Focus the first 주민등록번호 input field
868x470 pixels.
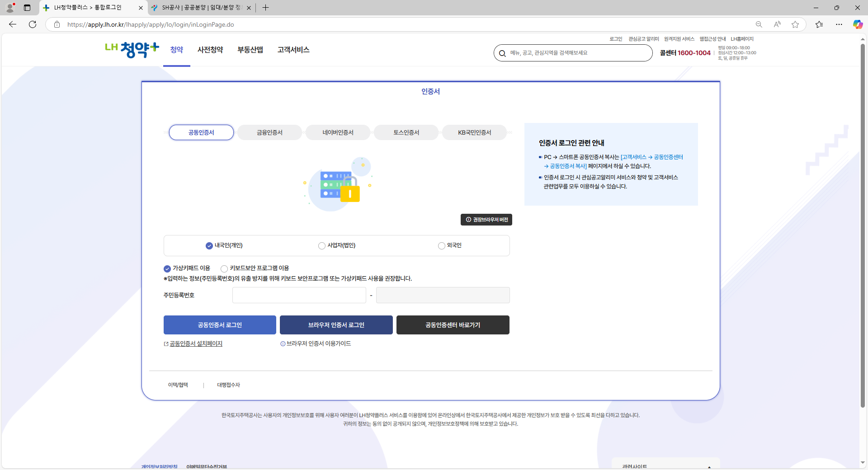[299, 295]
